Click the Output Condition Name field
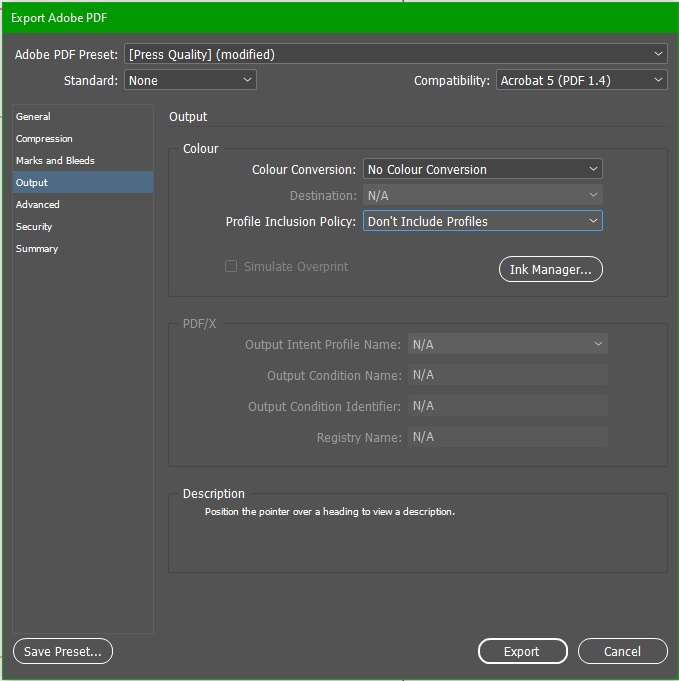Image resolution: width=679 pixels, height=681 pixels. point(507,375)
